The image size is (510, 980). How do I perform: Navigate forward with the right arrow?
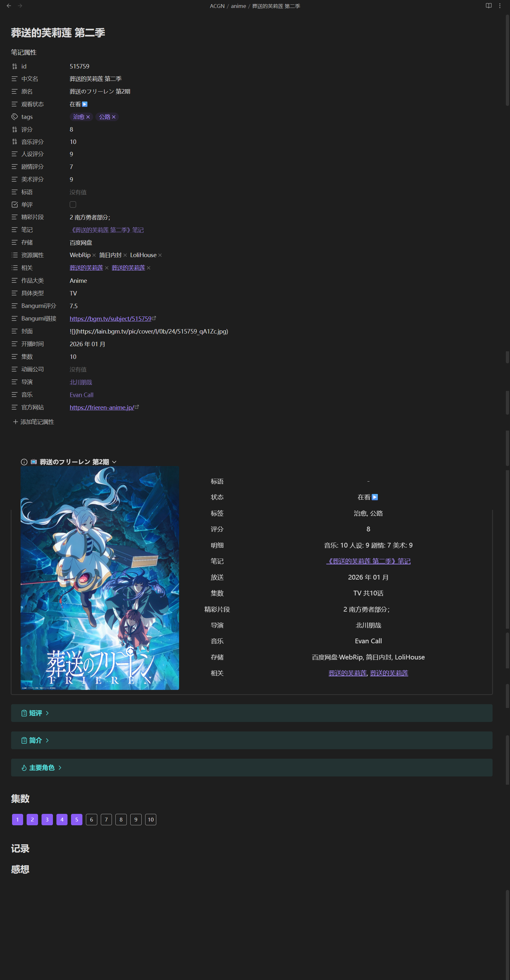coord(20,6)
